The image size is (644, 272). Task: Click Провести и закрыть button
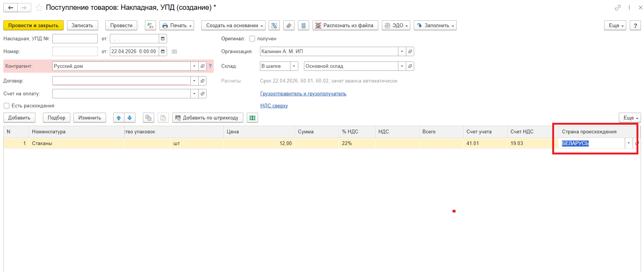(x=33, y=25)
